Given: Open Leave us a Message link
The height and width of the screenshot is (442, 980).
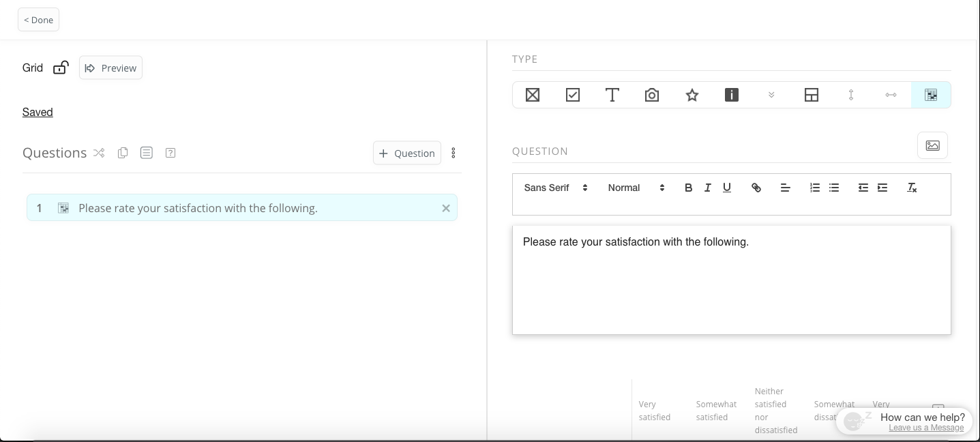Looking at the screenshot, I should [x=926, y=428].
